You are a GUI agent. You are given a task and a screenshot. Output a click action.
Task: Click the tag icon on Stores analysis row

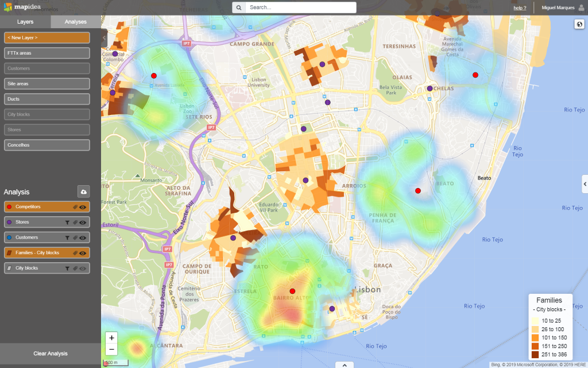pyautogui.click(x=75, y=223)
